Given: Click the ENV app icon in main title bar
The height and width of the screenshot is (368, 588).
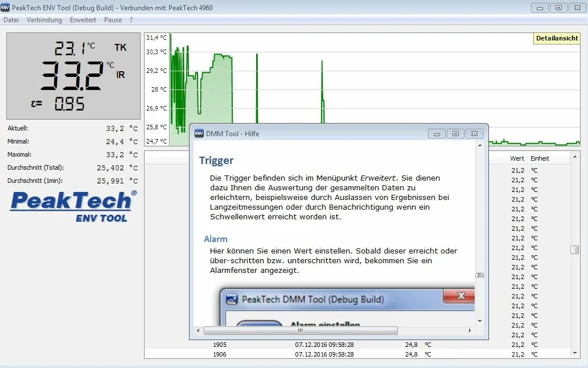Looking at the screenshot, I should click(x=5, y=7).
